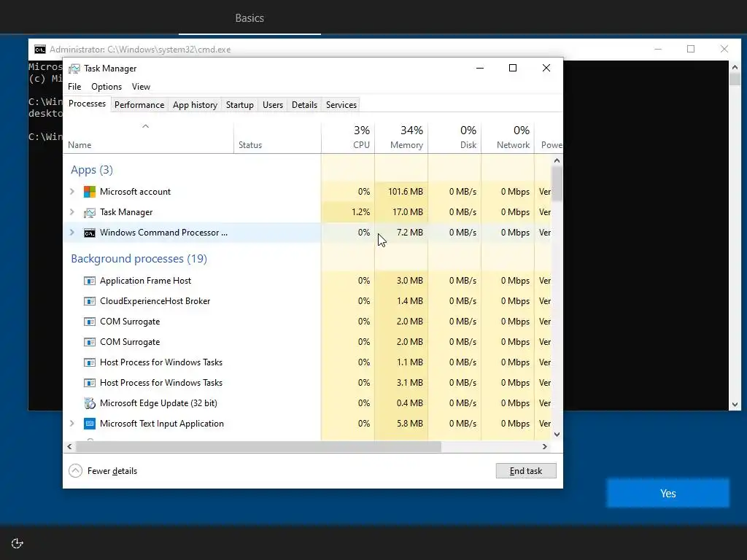Image resolution: width=747 pixels, height=560 pixels.
Task: Click the first Host Process for Windows Tasks icon
Action: point(90,363)
